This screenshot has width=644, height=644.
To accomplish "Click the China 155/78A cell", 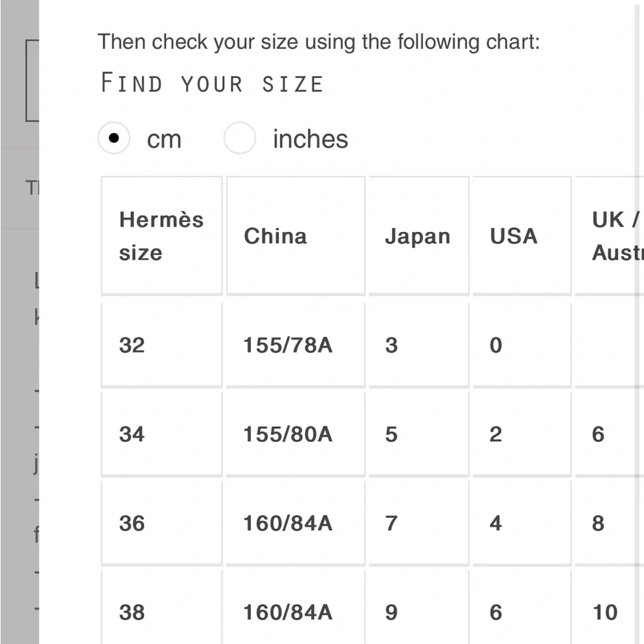I will pyautogui.click(x=296, y=345).
